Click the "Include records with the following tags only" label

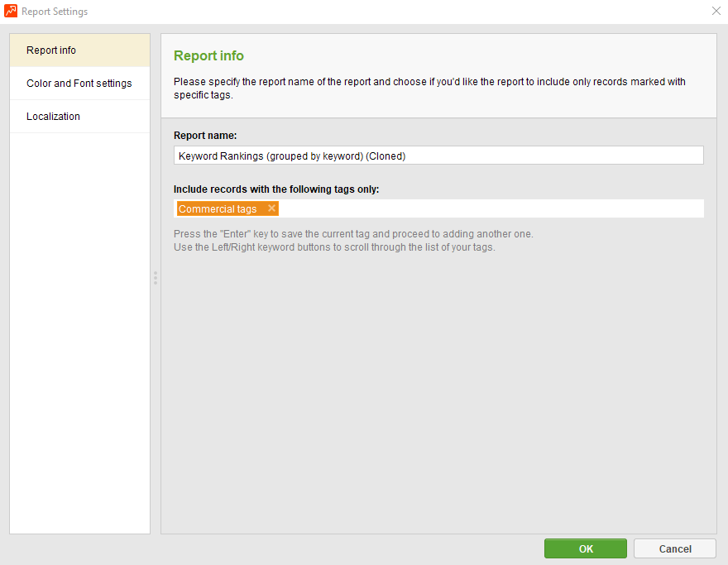[276, 189]
